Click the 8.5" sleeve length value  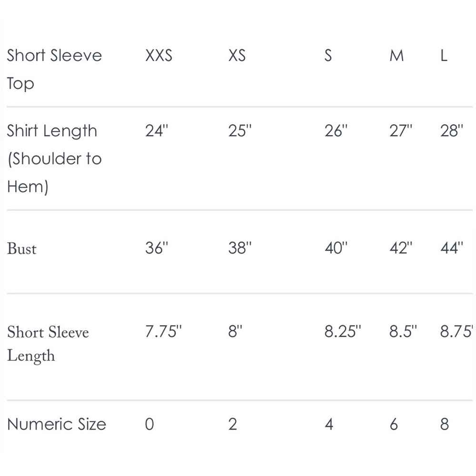click(403, 331)
